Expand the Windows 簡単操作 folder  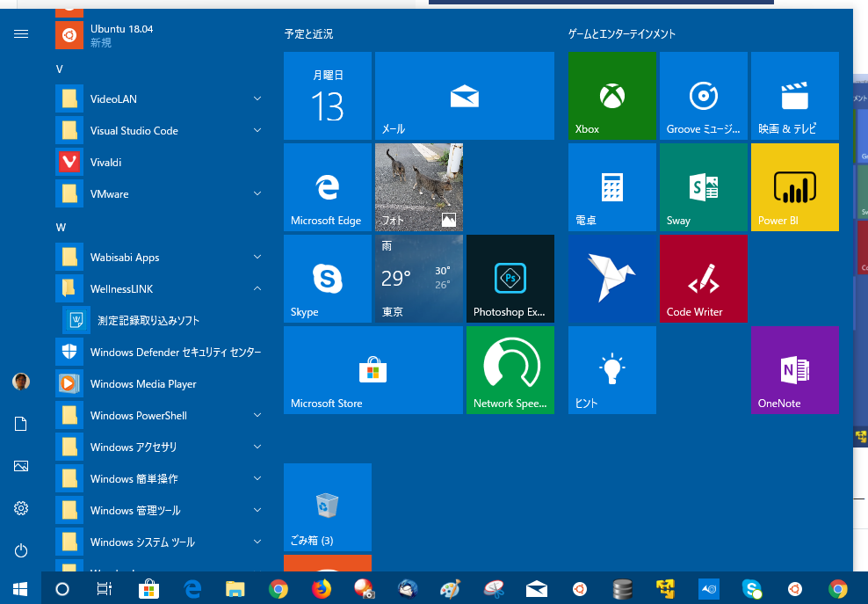pos(158,479)
